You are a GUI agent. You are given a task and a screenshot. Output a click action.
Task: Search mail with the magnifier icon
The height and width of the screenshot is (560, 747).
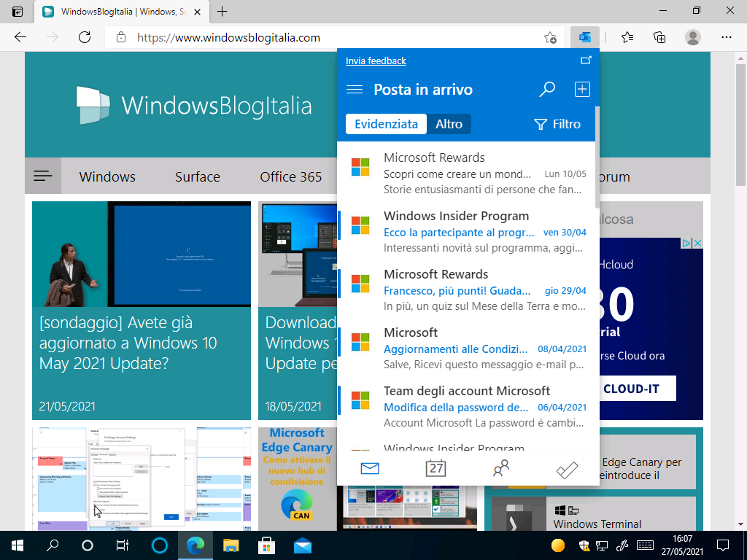click(x=547, y=89)
